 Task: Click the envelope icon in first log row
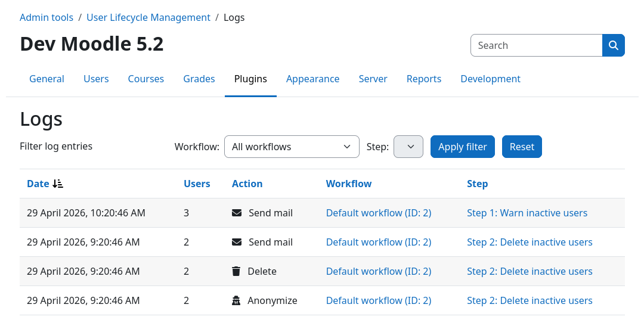pos(237,213)
